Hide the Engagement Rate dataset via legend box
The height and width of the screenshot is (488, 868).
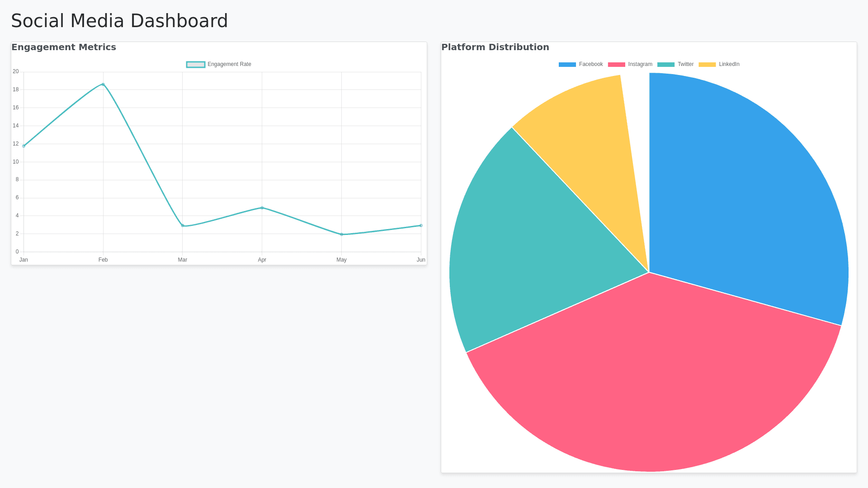pyautogui.click(x=196, y=65)
